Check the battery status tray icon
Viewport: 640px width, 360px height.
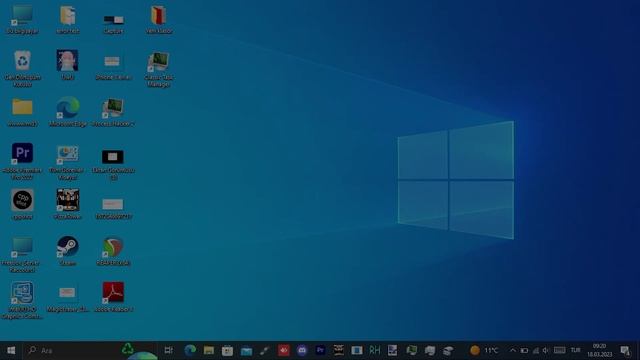pyautogui.click(x=524, y=350)
